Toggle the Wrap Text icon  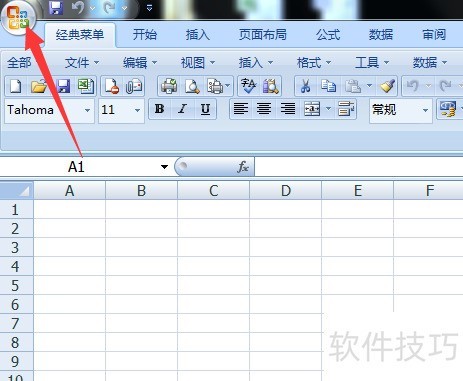coord(346,109)
